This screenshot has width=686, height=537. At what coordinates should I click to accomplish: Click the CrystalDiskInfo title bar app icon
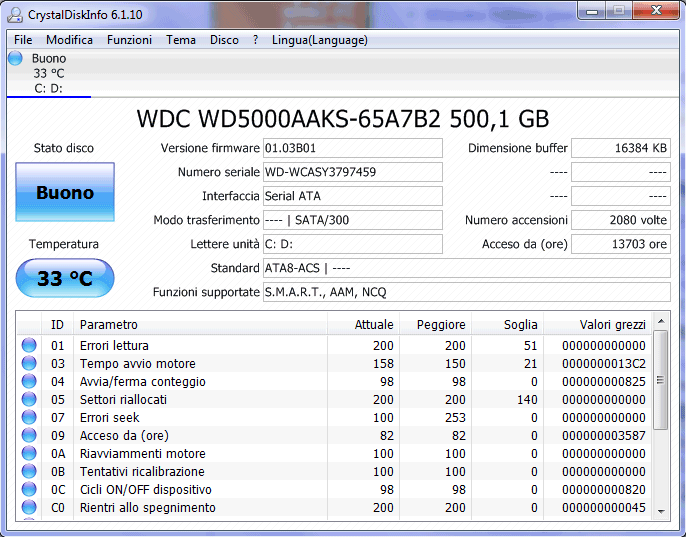[15, 14]
